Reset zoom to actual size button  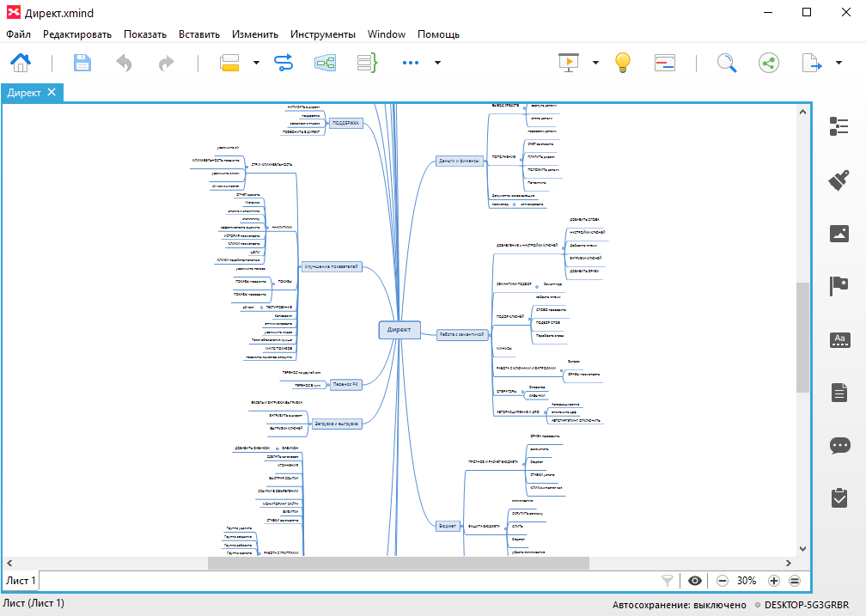(794, 581)
